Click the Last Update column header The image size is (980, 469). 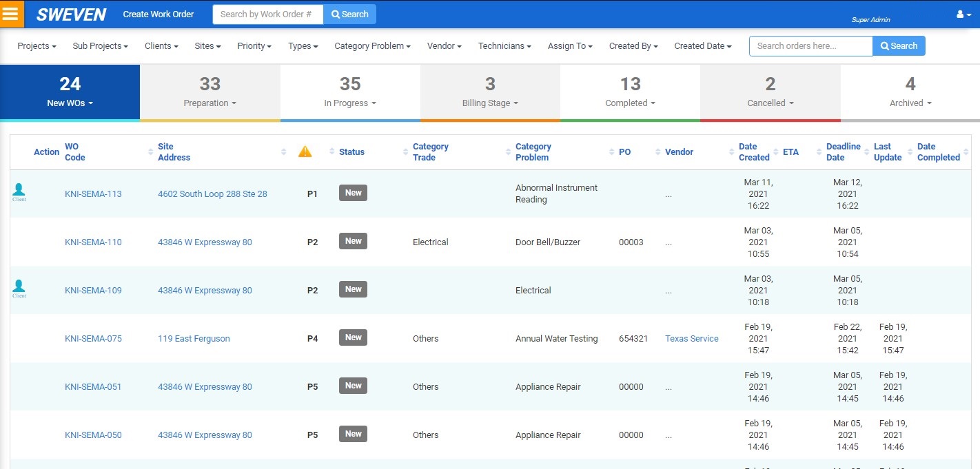(x=888, y=152)
